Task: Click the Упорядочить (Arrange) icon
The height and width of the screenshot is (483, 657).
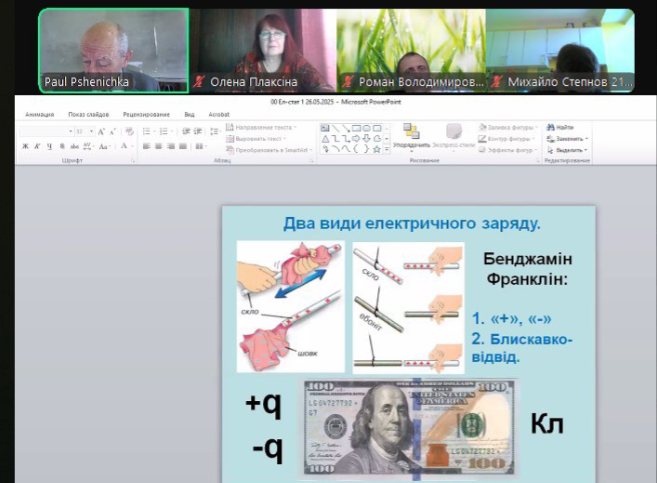Action: point(411,135)
